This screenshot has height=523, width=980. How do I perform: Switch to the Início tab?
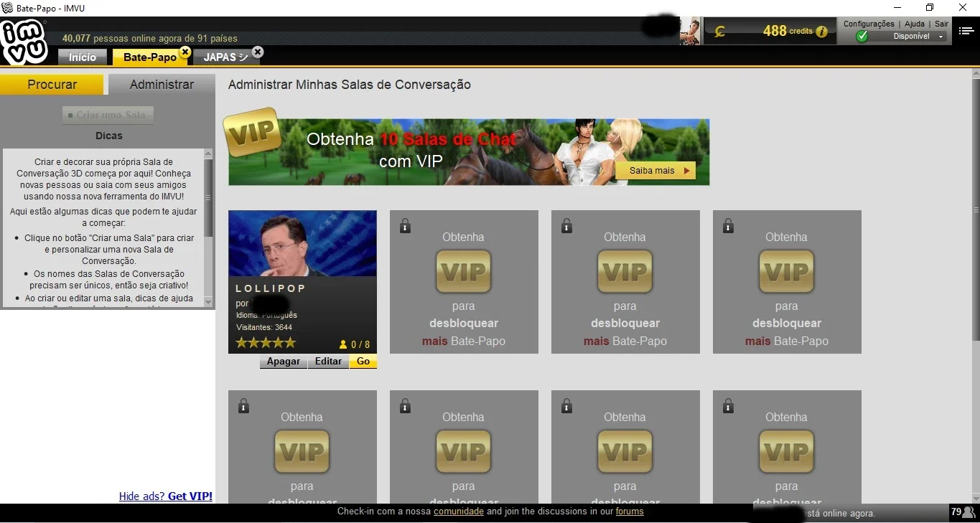(x=82, y=57)
